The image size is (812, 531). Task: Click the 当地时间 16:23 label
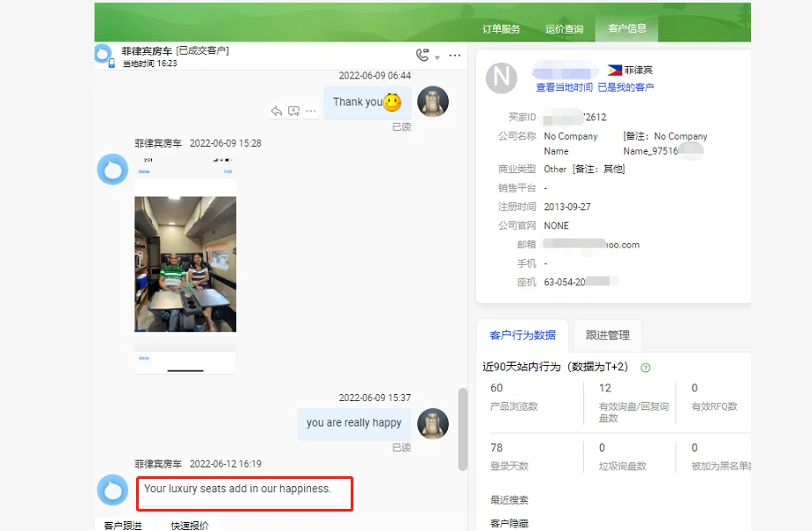click(149, 64)
